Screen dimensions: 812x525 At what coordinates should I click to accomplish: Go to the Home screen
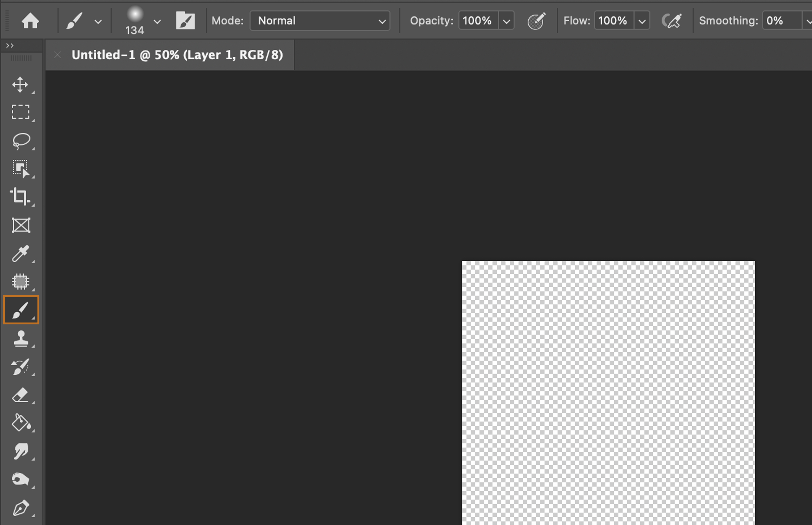[x=30, y=21]
